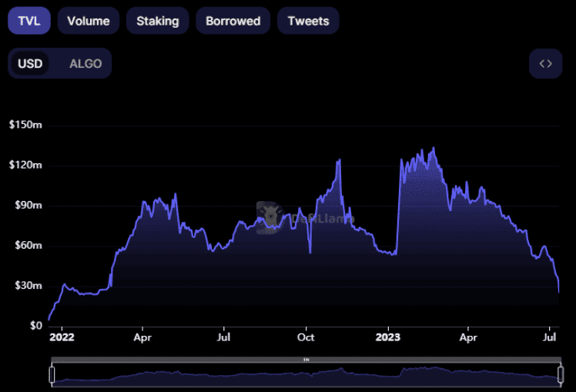The image size is (576, 392).
Task: Enable the TVL chart metric
Action: (29, 21)
